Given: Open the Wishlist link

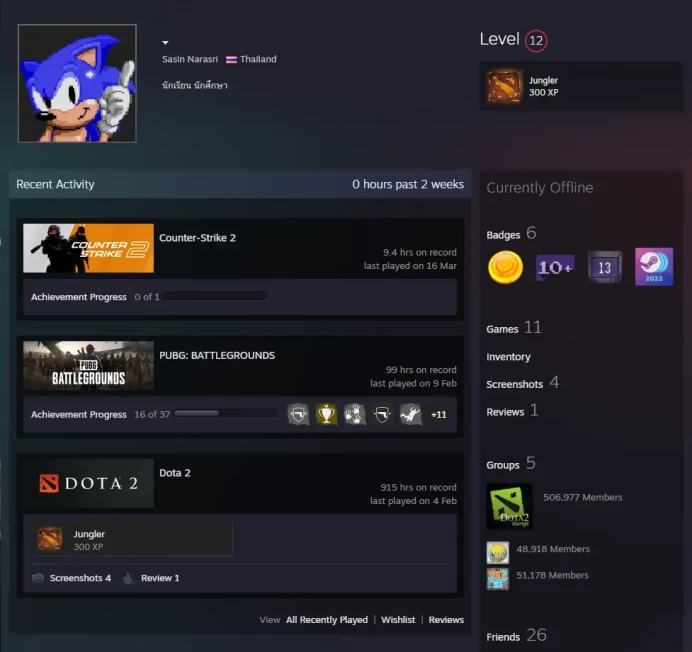Looking at the screenshot, I should pyautogui.click(x=398, y=620).
